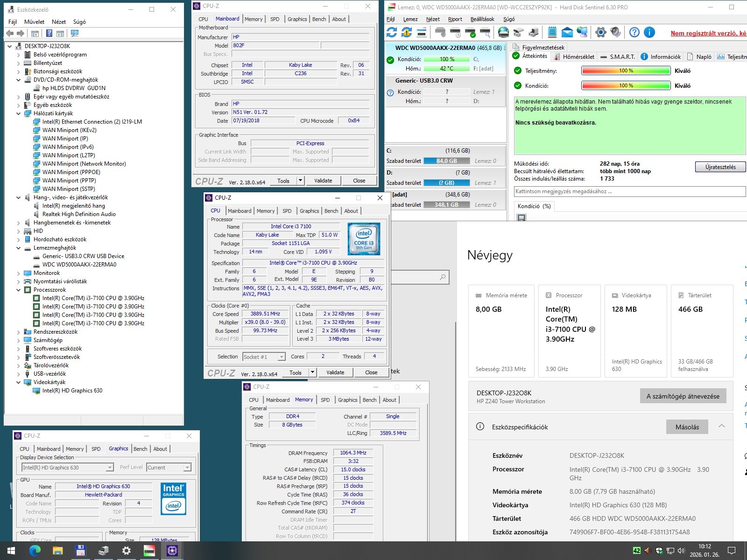
Task: Collapse the Hálózati kártyák tree node
Action: (19, 113)
